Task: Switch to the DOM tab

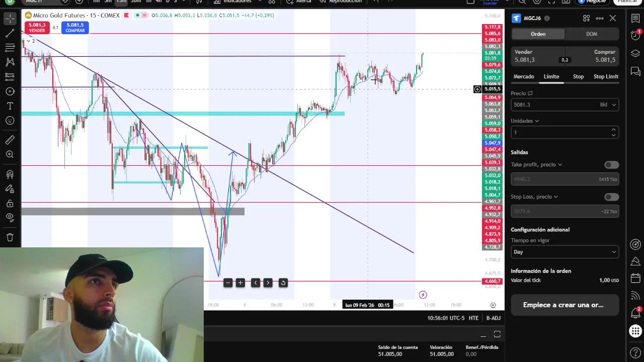Action: [592, 34]
